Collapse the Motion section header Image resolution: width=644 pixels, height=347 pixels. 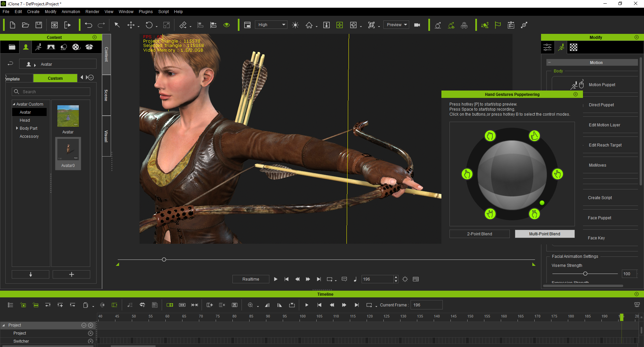550,63
